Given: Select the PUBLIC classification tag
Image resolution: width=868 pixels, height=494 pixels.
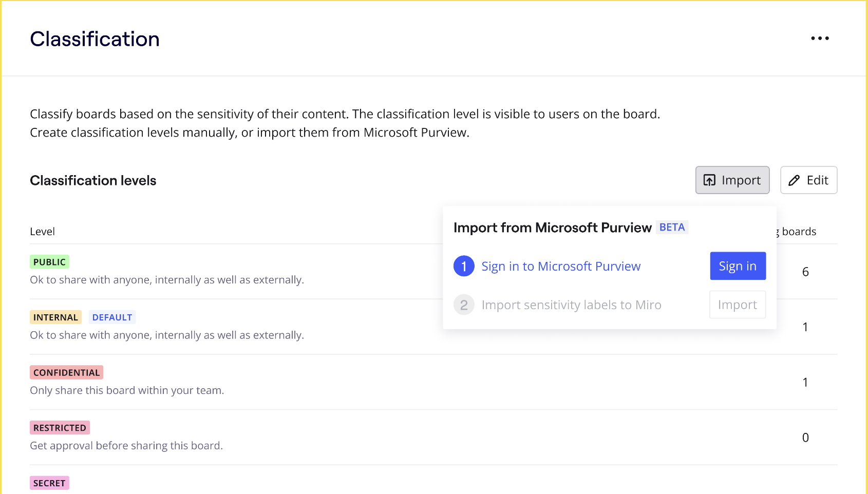Looking at the screenshot, I should (x=49, y=262).
